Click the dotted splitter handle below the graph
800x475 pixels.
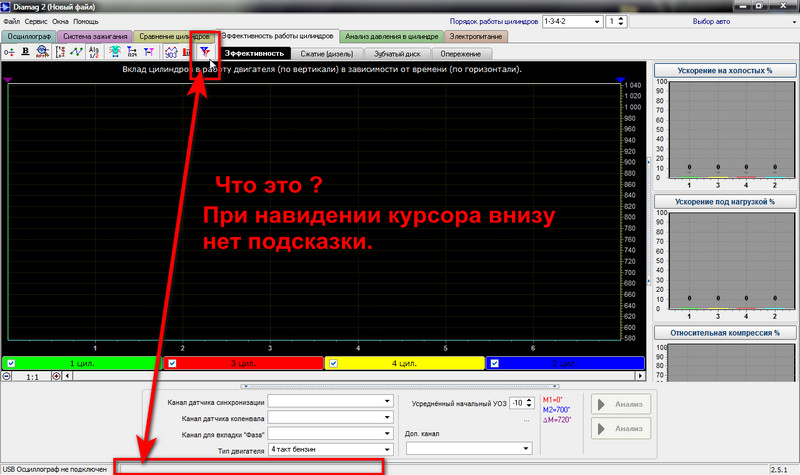pos(400,386)
